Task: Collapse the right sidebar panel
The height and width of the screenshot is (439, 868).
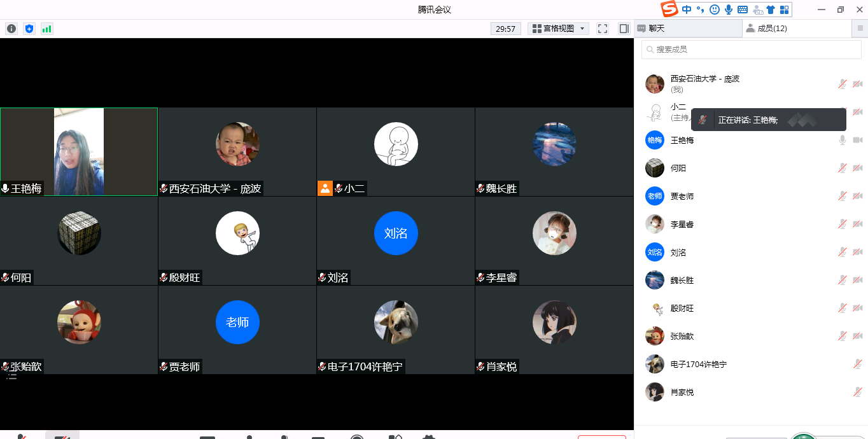Action: (x=624, y=29)
